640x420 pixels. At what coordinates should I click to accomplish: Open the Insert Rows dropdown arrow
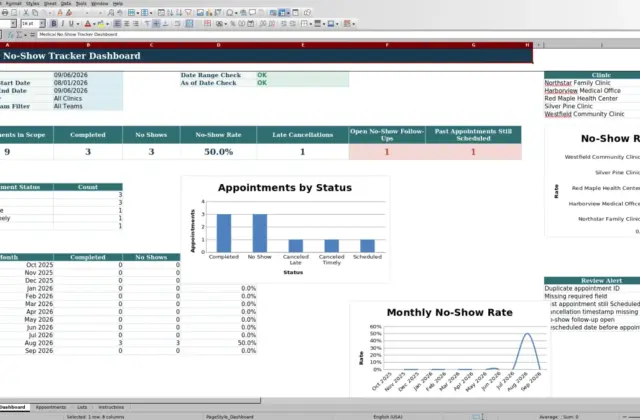(x=138, y=13)
